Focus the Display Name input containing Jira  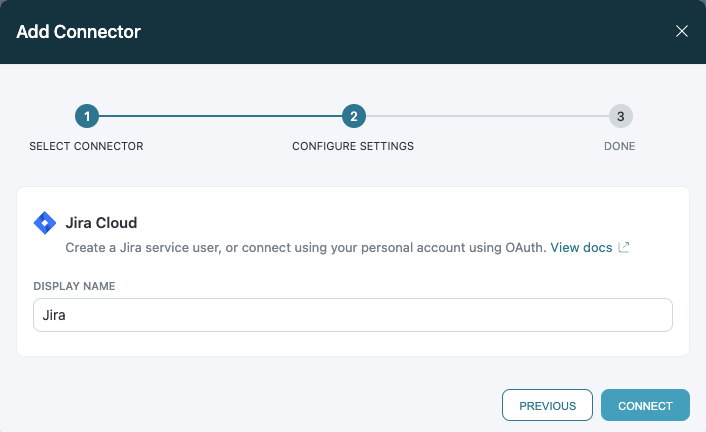pyautogui.click(x=352, y=315)
